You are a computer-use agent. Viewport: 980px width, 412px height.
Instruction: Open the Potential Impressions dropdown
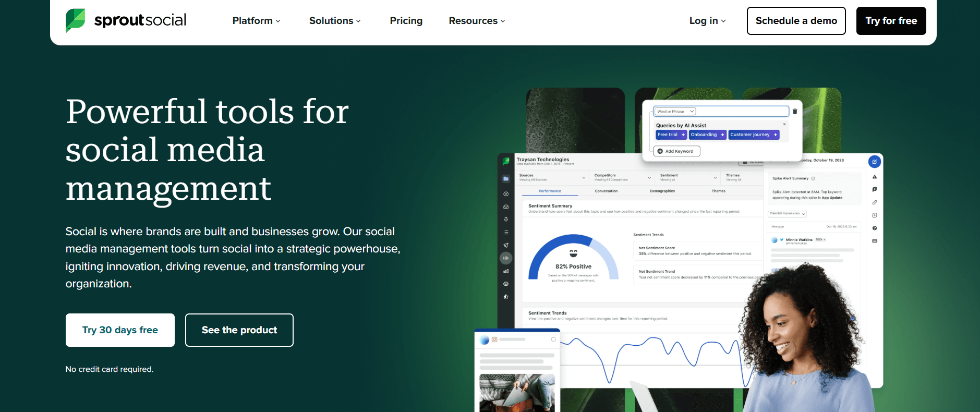click(x=788, y=214)
